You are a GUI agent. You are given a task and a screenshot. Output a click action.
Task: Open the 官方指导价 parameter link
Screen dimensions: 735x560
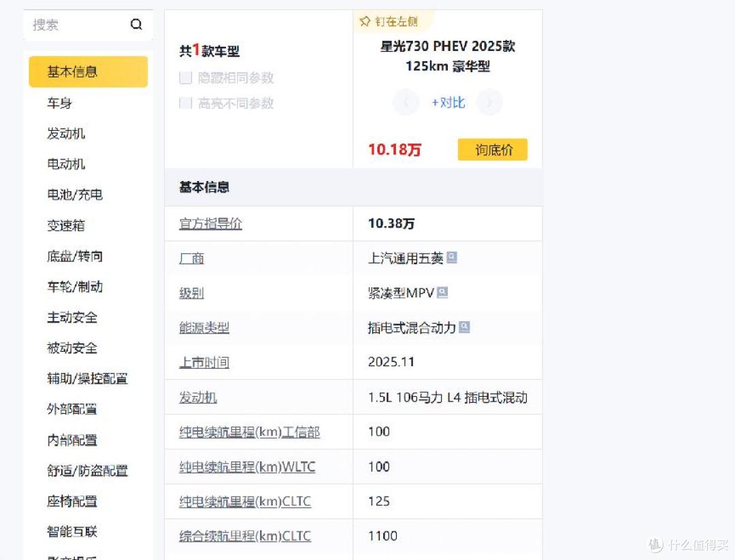(210, 224)
